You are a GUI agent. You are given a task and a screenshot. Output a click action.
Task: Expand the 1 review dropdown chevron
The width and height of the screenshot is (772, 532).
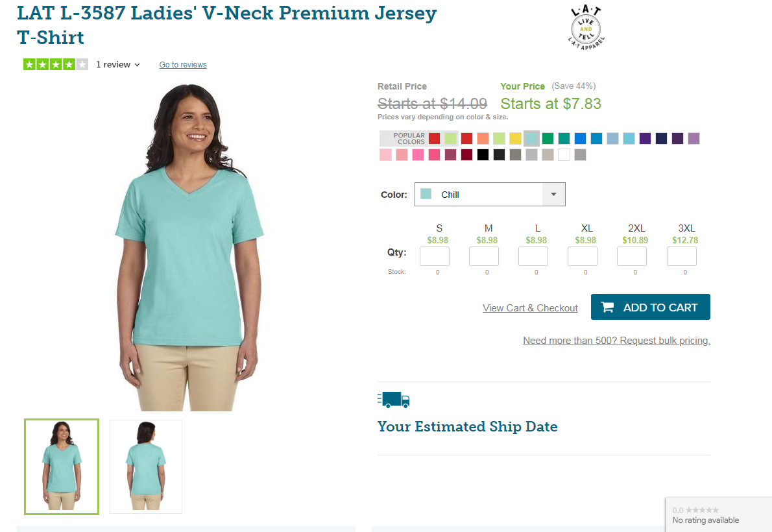(x=138, y=65)
